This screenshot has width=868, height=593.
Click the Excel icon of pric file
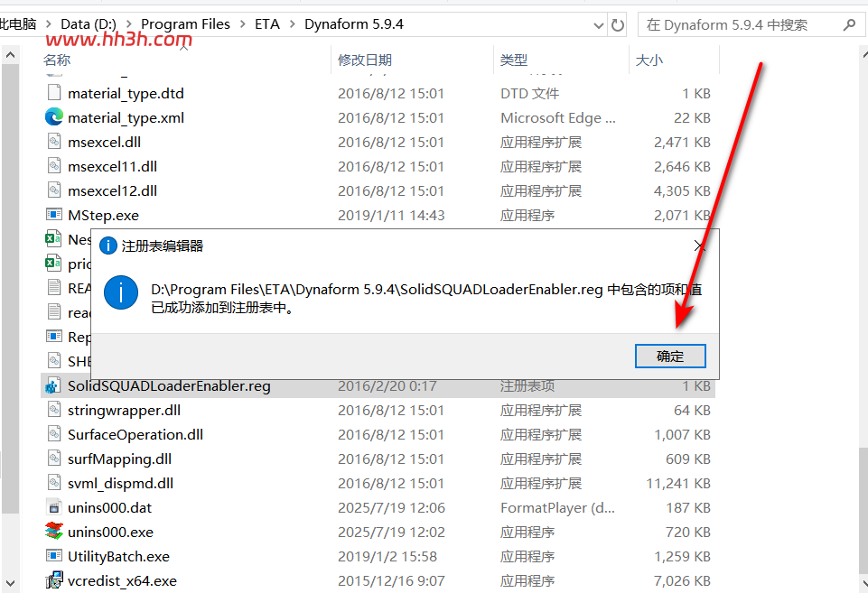(x=53, y=264)
